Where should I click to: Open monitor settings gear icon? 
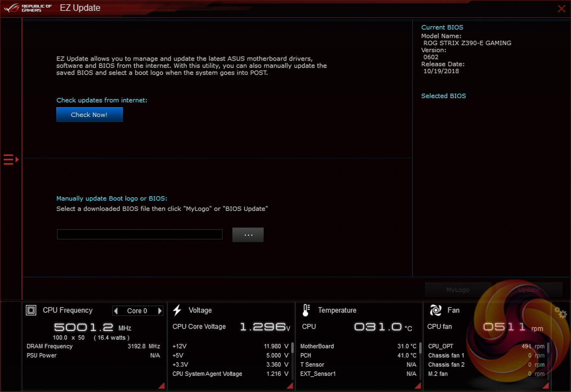[561, 313]
